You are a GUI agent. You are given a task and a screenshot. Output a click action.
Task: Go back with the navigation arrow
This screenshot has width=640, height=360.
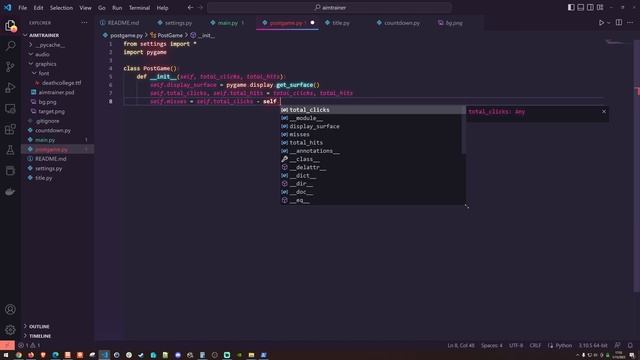point(190,7)
